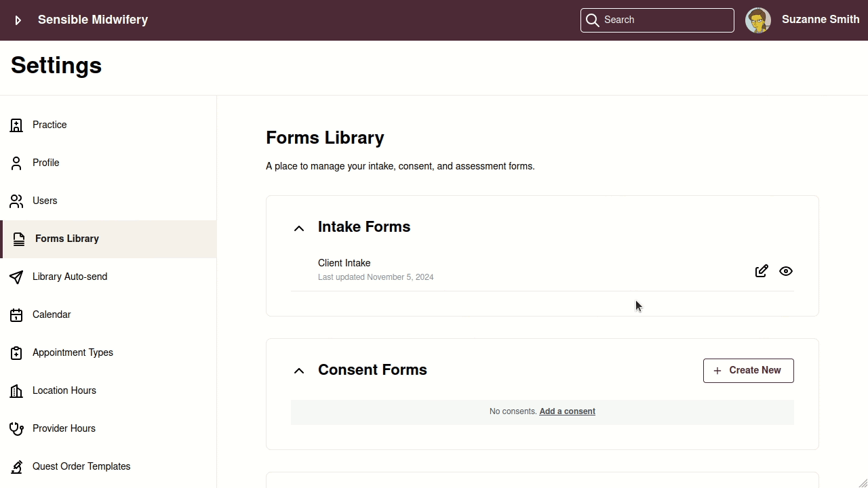Expand the sidebar navigation triangle icon

click(18, 20)
